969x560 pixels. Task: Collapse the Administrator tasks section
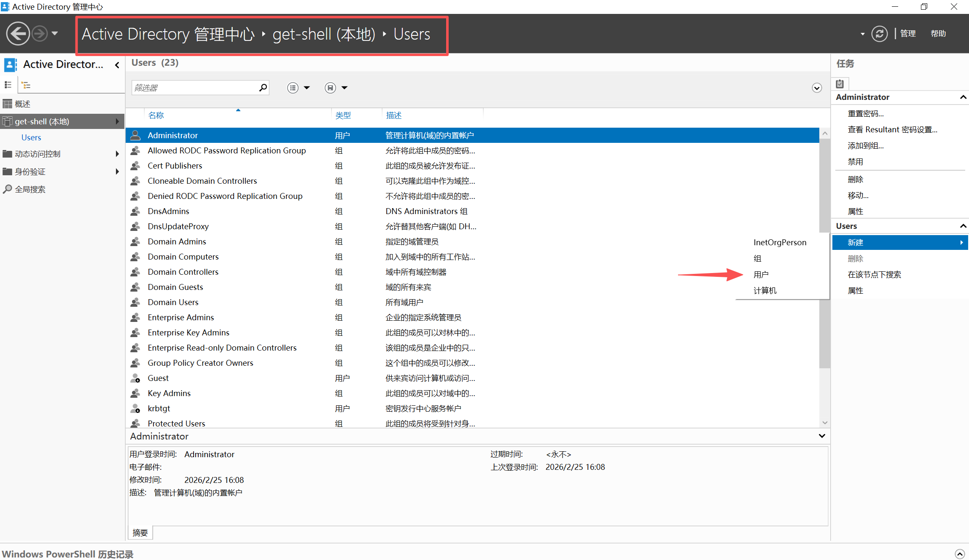[963, 97]
